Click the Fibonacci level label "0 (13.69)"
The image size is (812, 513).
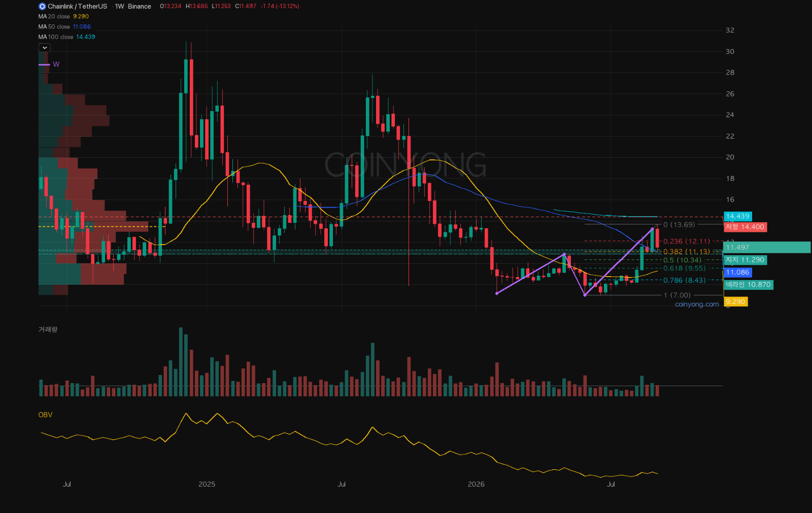point(679,225)
